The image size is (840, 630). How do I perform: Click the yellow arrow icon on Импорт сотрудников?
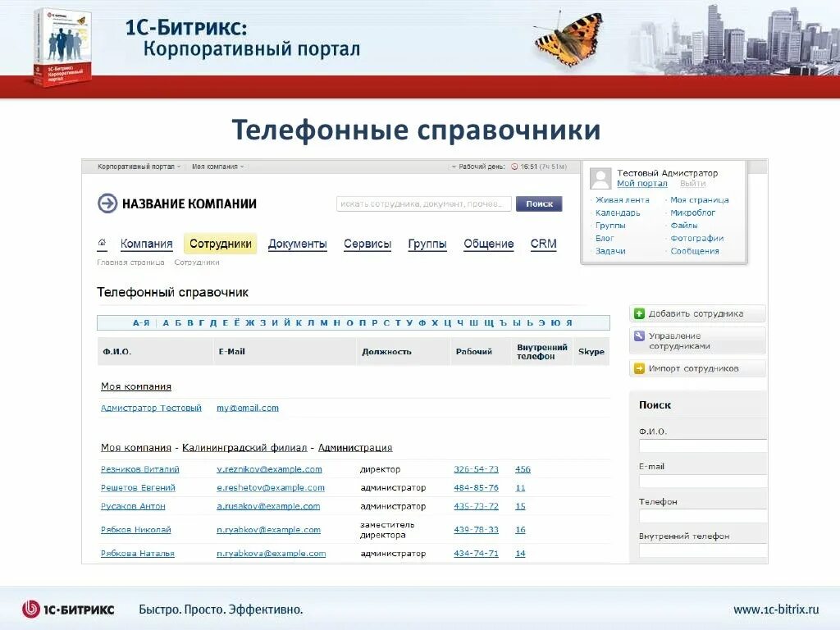click(x=639, y=368)
